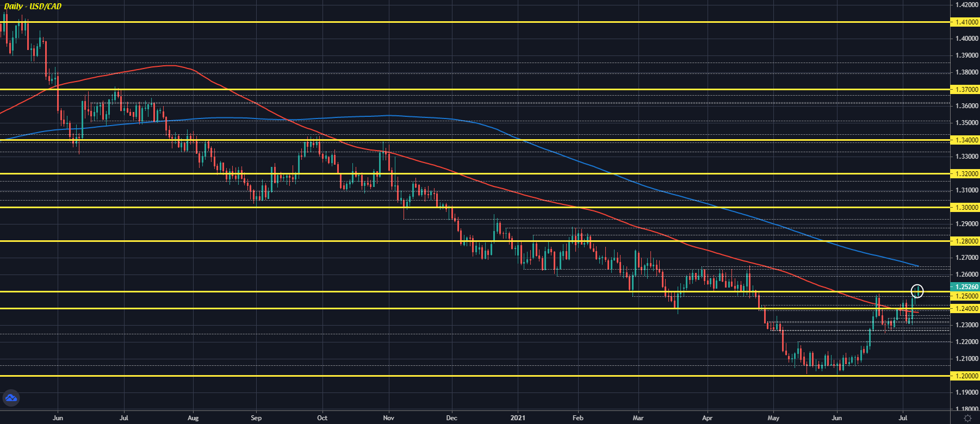This screenshot has height=424, width=980.
Task: Click the 1.32000 yellow level label
Action: pyautogui.click(x=964, y=174)
